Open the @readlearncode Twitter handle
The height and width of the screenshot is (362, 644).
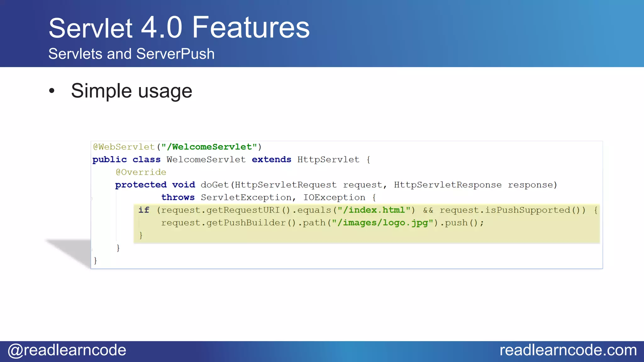tap(67, 350)
